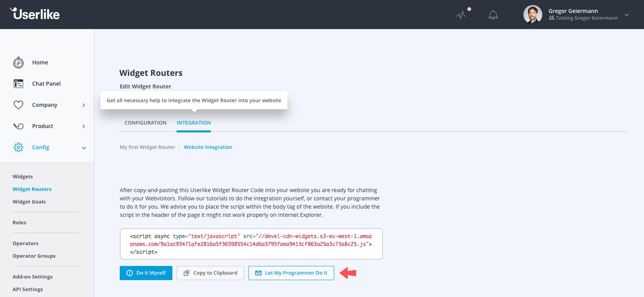Go to Home in sidebar
This screenshot has height=297, width=644.
(x=40, y=62)
